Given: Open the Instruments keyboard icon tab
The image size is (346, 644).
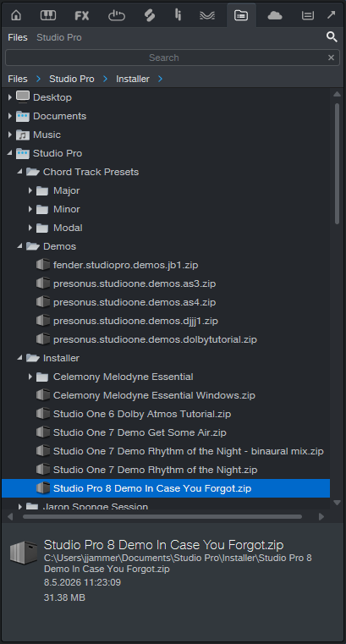Looking at the screenshot, I should pyautogui.click(x=48, y=15).
